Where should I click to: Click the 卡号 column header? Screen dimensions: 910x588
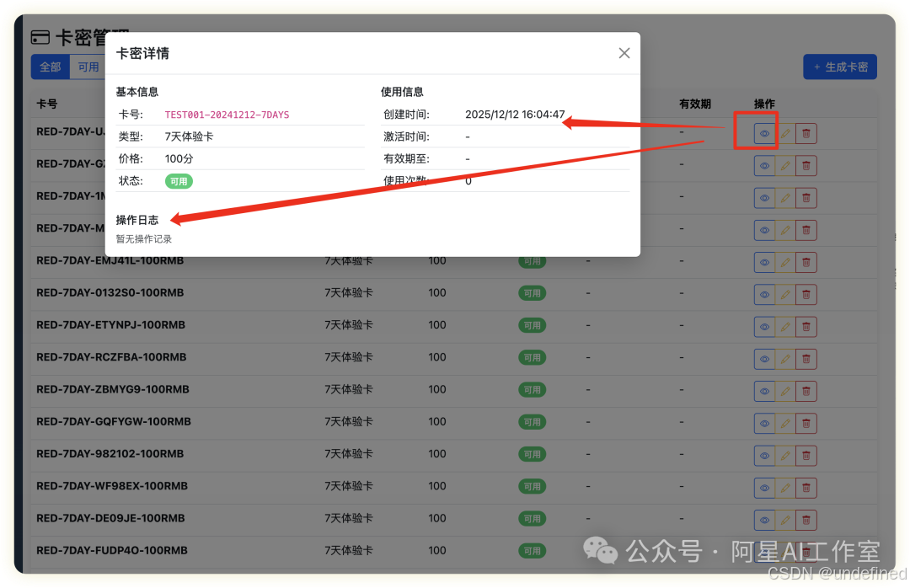point(47,104)
